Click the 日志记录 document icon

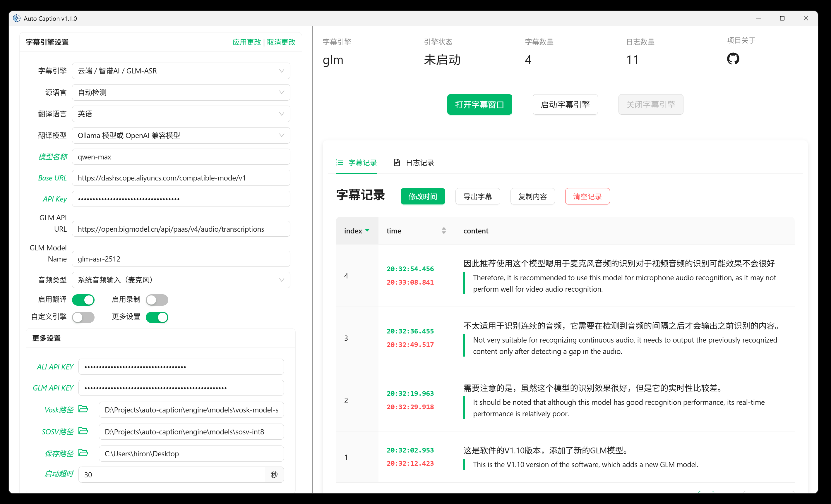(x=397, y=163)
